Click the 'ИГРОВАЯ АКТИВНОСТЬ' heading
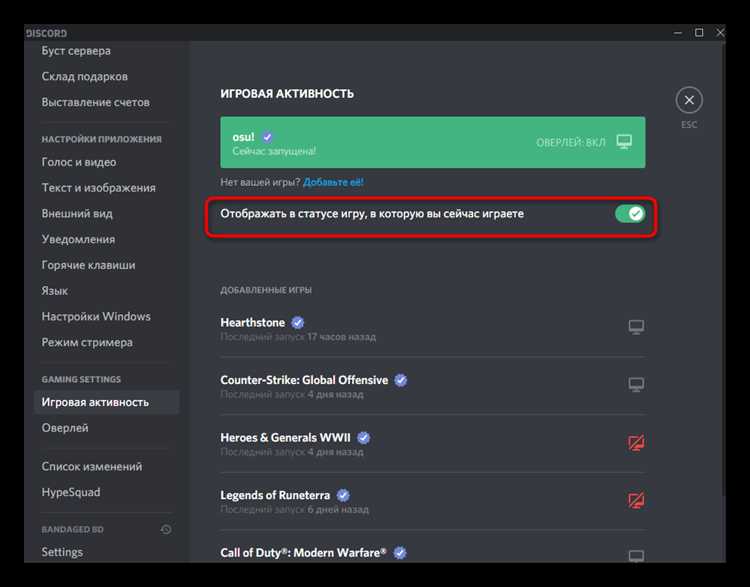The image size is (750, 587). click(287, 94)
